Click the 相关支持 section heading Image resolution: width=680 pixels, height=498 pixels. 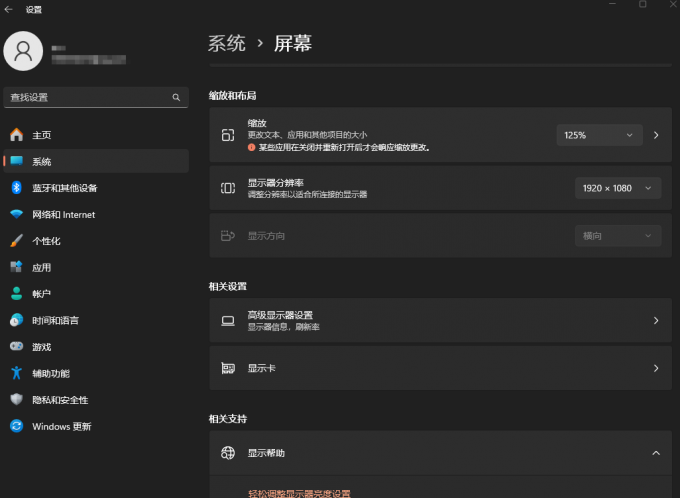[228, 419]
